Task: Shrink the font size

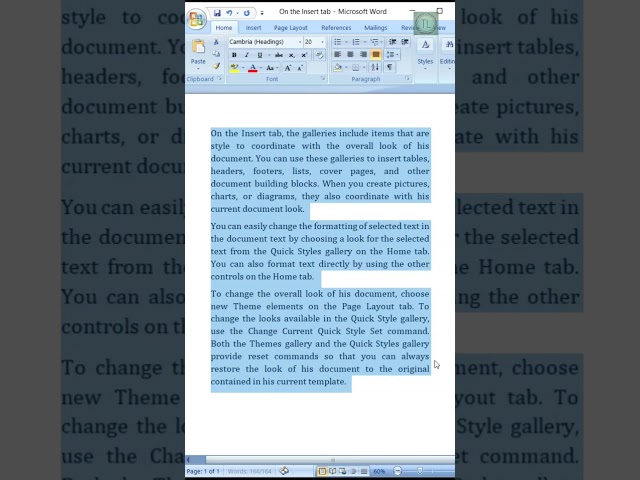Action: point(300,68)
